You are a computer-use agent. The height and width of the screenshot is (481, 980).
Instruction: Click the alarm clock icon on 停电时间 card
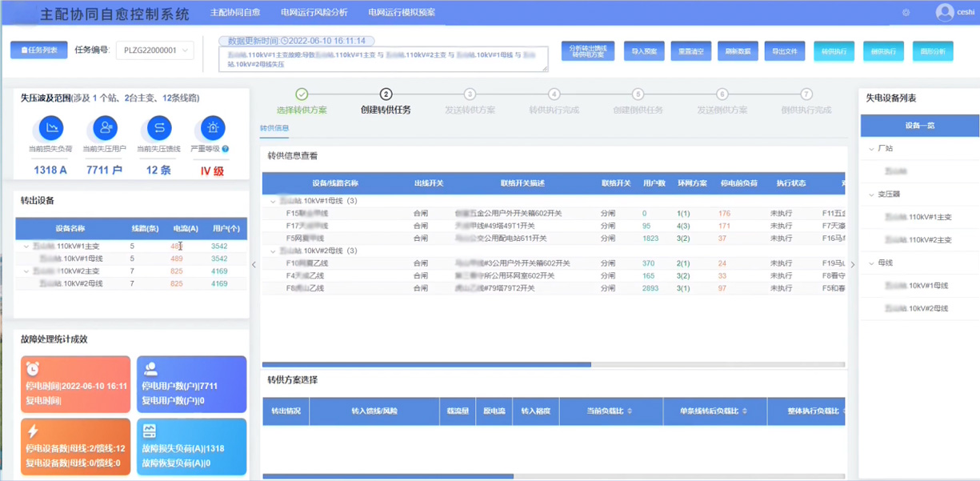(33, 369)
